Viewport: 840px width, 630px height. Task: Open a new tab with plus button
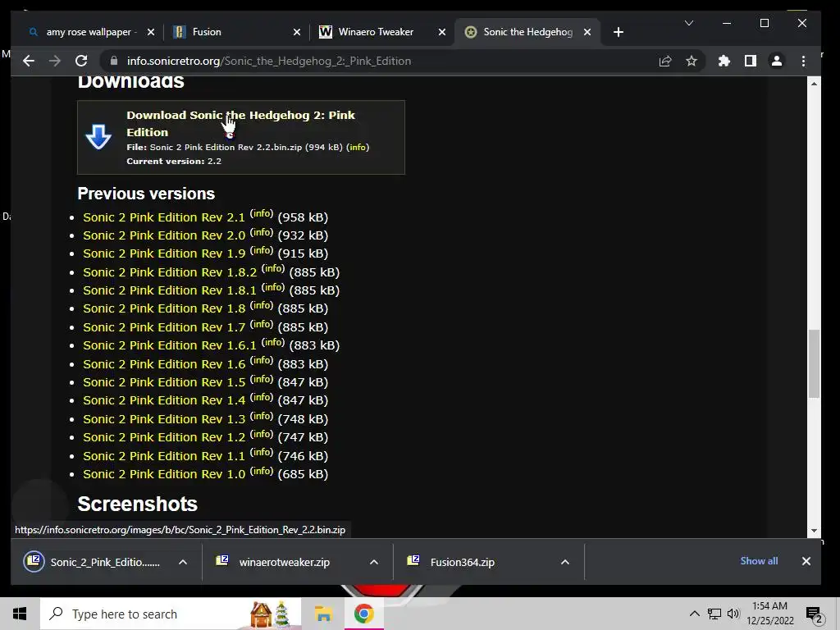pos(619,32)
